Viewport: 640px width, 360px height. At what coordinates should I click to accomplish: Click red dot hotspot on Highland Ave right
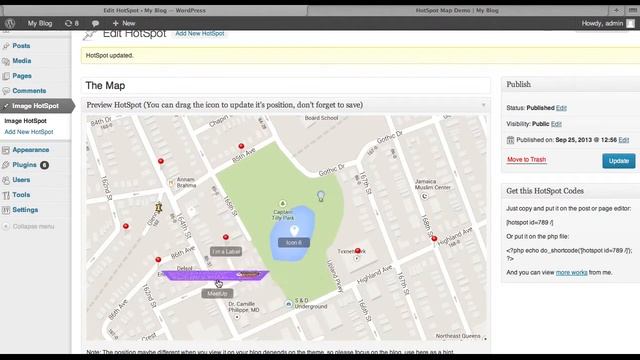(434, 238)
